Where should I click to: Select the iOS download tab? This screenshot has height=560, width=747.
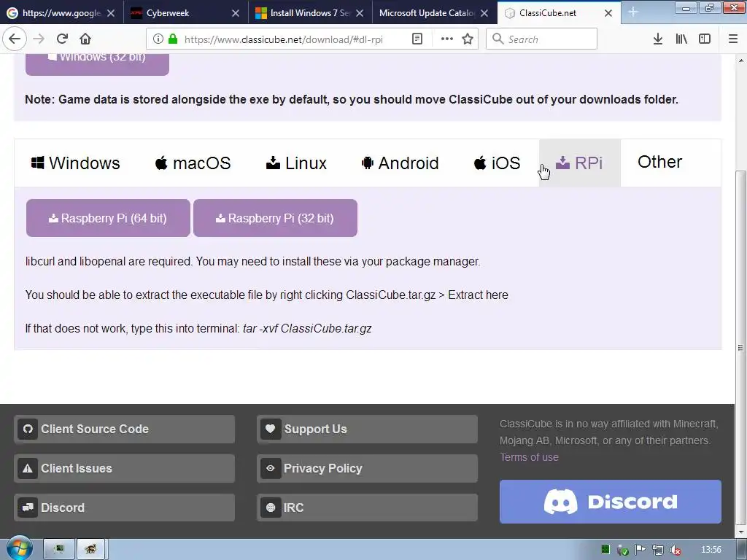pyautogui.click(x=498, y=163)
